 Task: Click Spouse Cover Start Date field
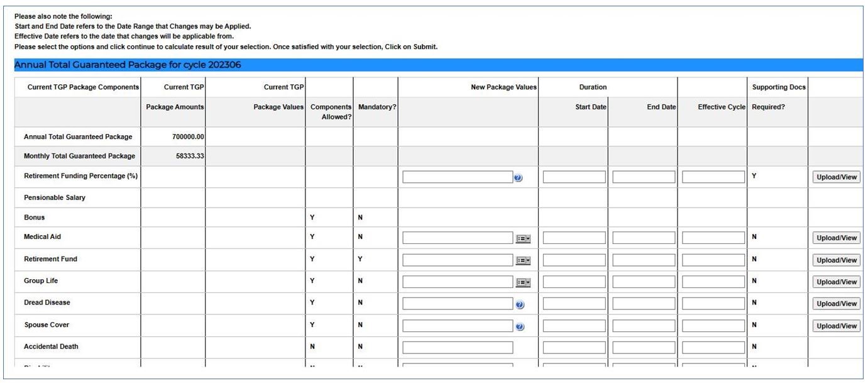[574, 326]
